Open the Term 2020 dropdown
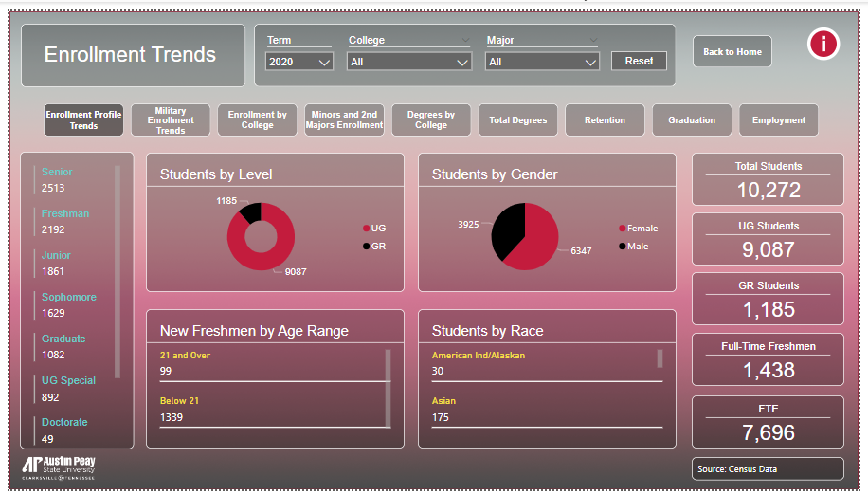Screen dimensions: 868x495 [299, 62]
